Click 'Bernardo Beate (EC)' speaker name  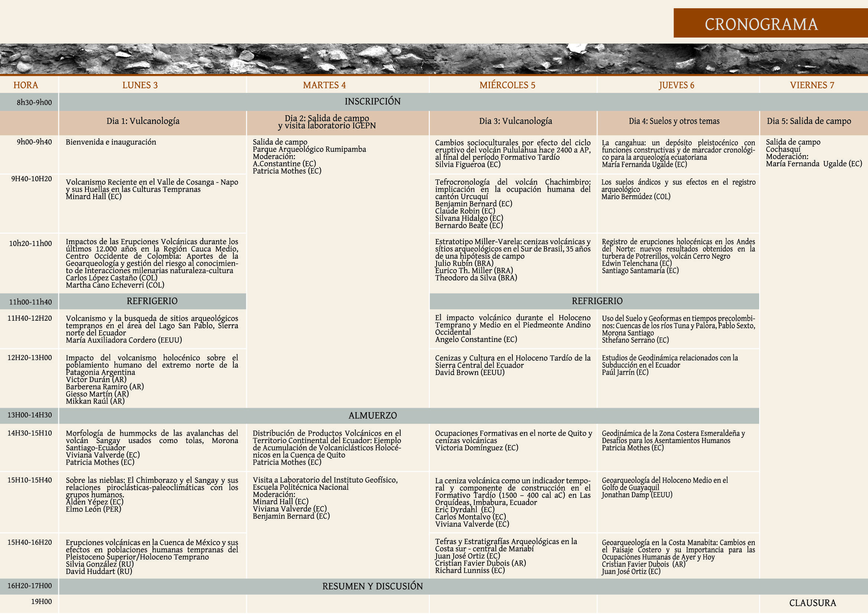click(469, 225)
